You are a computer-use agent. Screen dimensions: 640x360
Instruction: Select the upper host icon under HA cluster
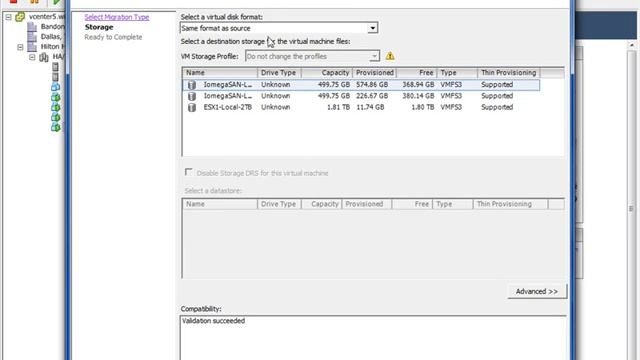tap(56, 67)
